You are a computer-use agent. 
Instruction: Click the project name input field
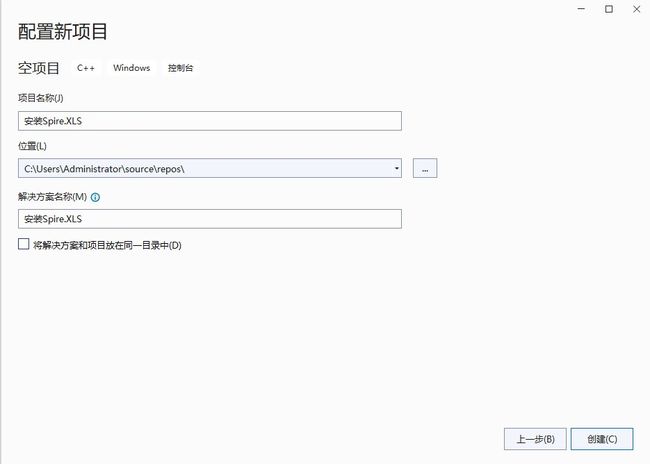tap(210, 121)
